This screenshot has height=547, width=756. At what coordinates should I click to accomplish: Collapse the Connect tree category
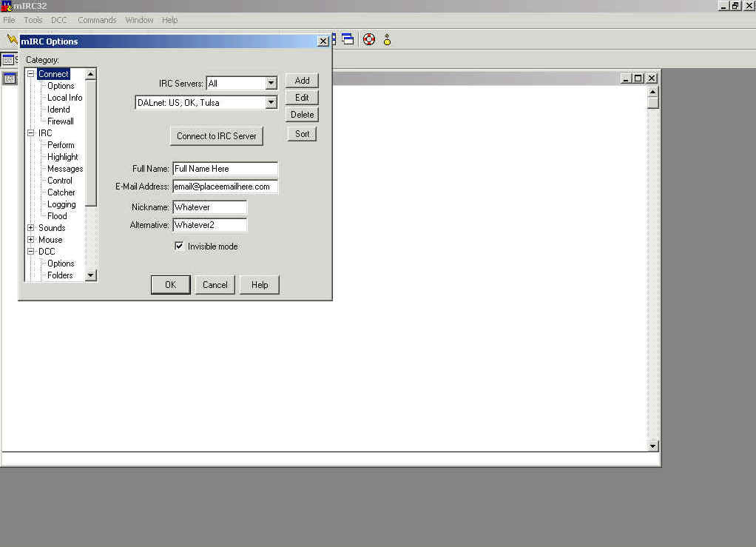(31, 74)
